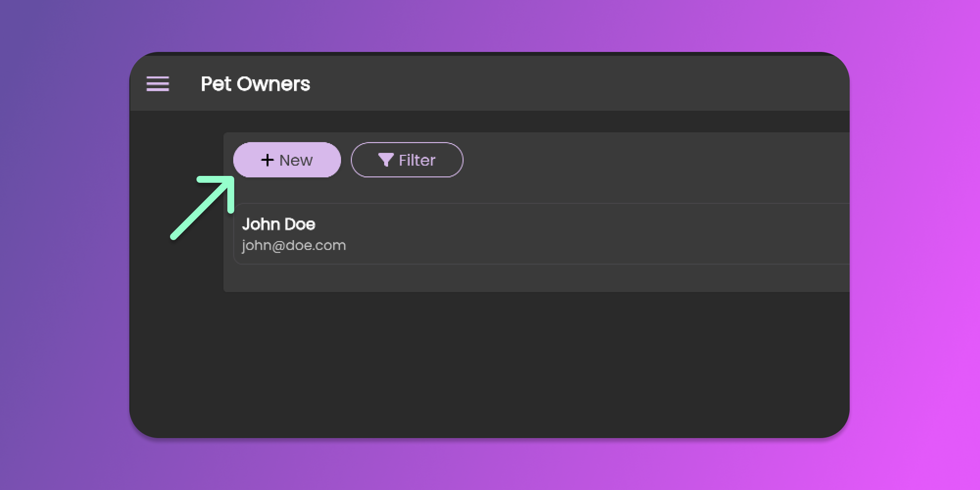Viewport: 980px width, 490px height.
Task: Click blank area right of Filter button
Action: tap(637, 160)
